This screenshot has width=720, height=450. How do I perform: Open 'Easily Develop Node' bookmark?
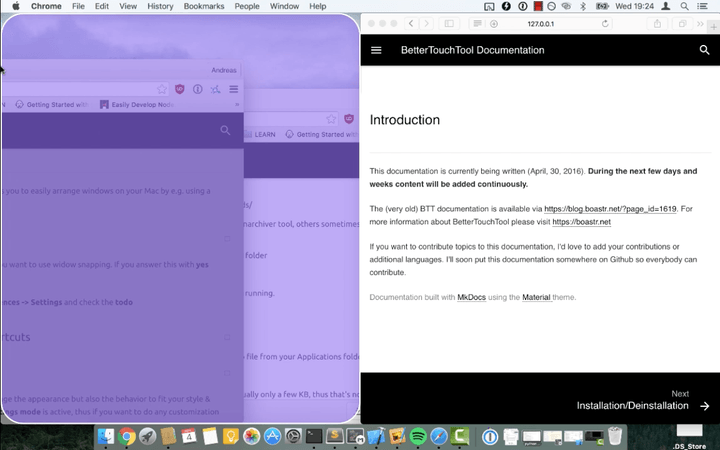(137, 105)
